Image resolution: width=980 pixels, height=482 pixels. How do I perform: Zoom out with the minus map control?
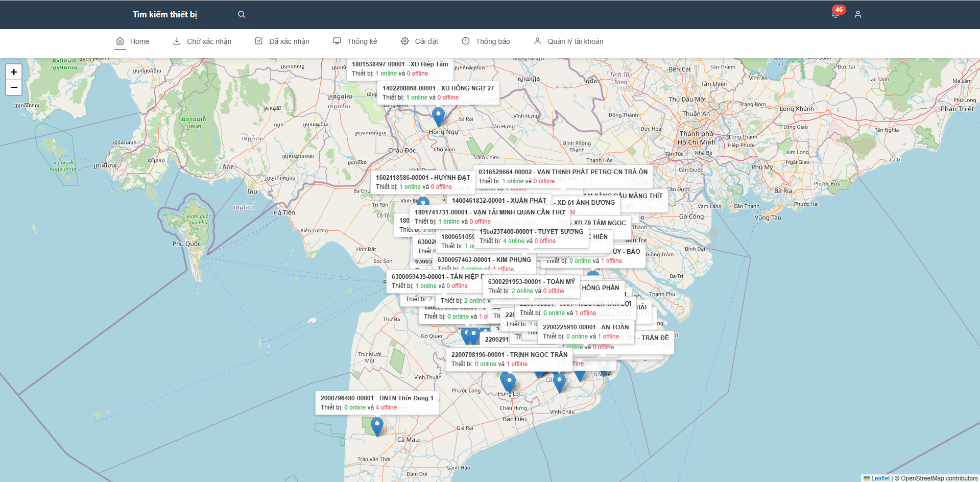13,87
